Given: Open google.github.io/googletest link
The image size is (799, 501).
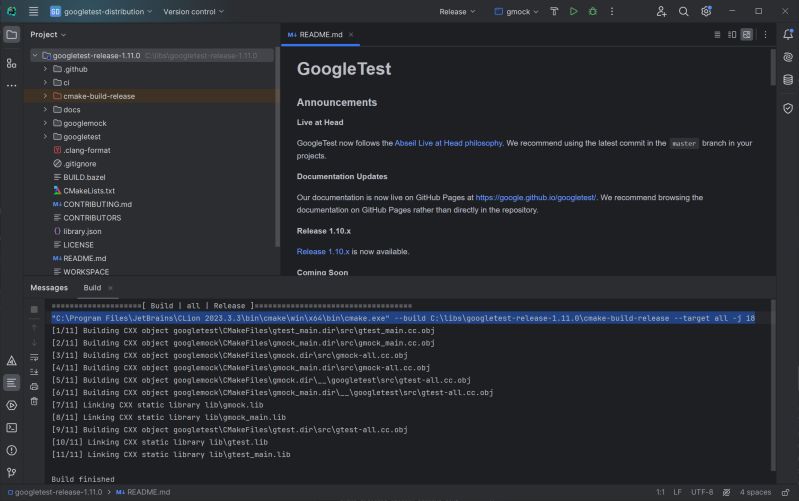Looking at the screenshot, I should point(536,197).
